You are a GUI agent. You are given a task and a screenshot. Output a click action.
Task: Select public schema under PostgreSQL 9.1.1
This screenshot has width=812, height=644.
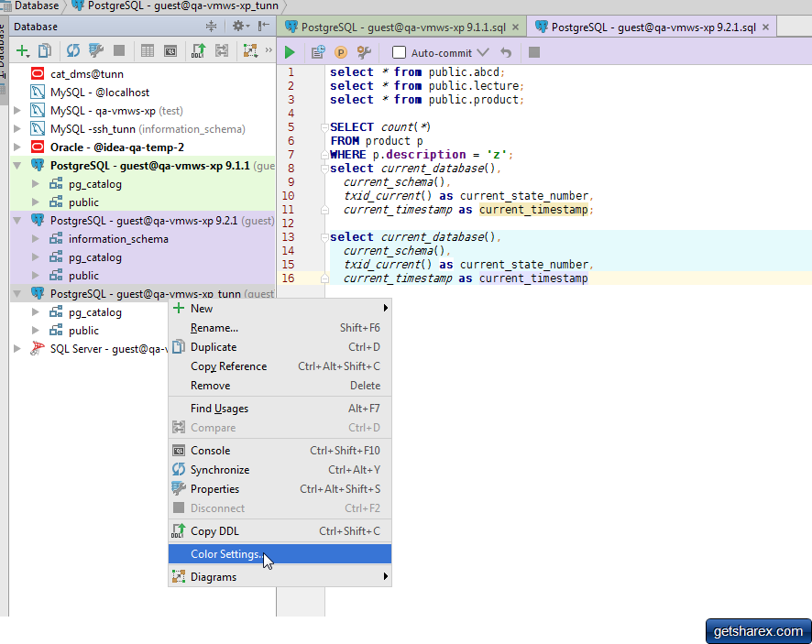pos(83,202)
